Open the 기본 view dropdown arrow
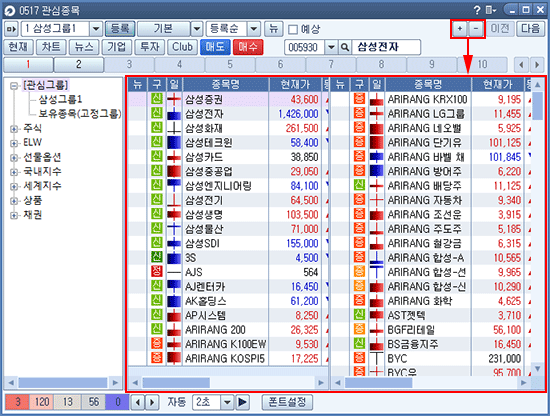Screen dimensions: 550x416 tap(197, 29)
